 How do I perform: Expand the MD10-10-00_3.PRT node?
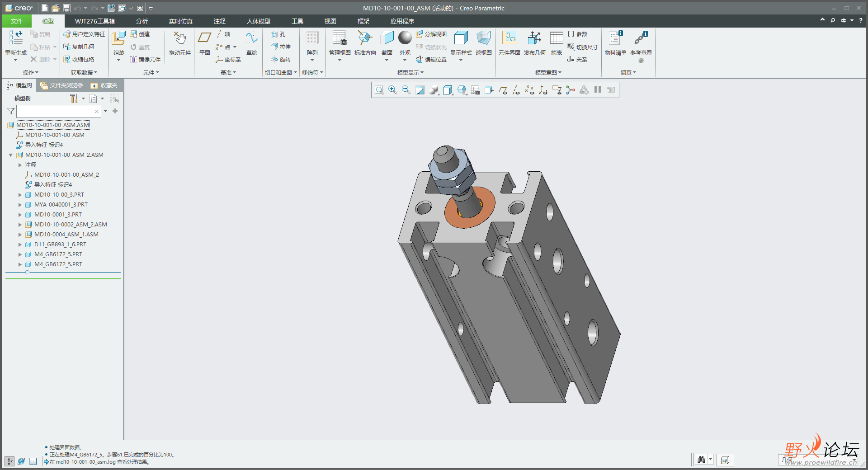[20, 195]
